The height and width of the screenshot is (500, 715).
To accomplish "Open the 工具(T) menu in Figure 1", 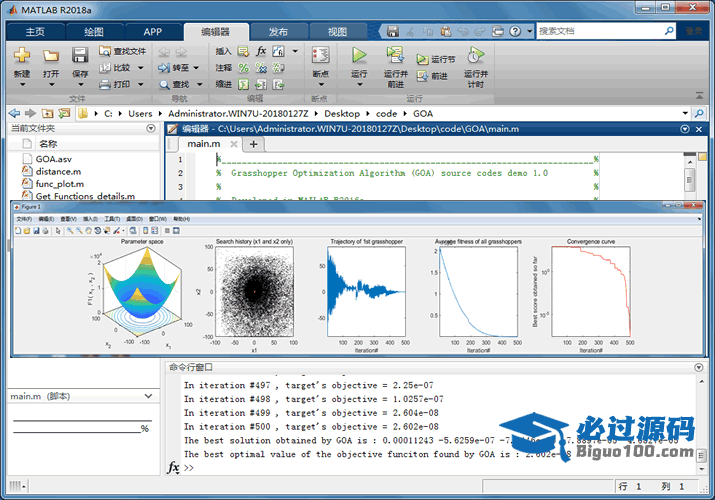I will (112, 219).
